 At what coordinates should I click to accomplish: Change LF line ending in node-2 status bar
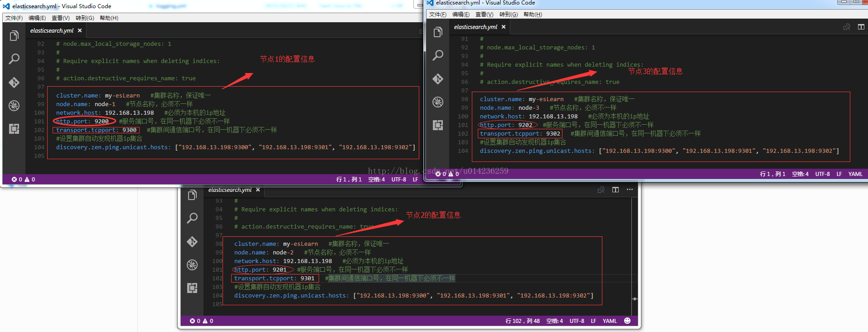click(x=593, y=321)
